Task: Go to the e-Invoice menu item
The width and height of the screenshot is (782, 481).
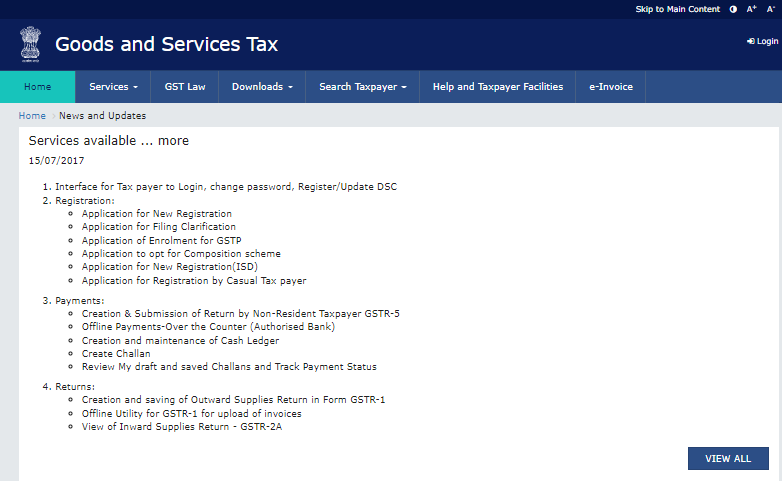Action: 611,87
